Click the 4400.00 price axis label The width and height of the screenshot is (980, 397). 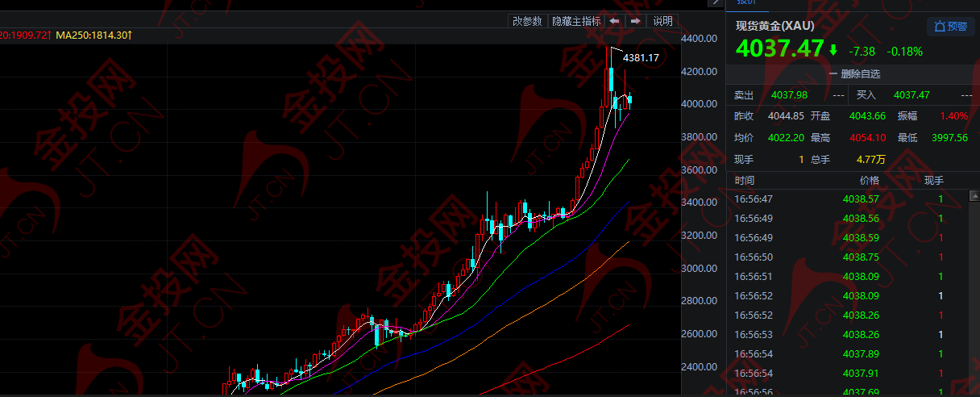pyautogui.click(x=699, y=39)
